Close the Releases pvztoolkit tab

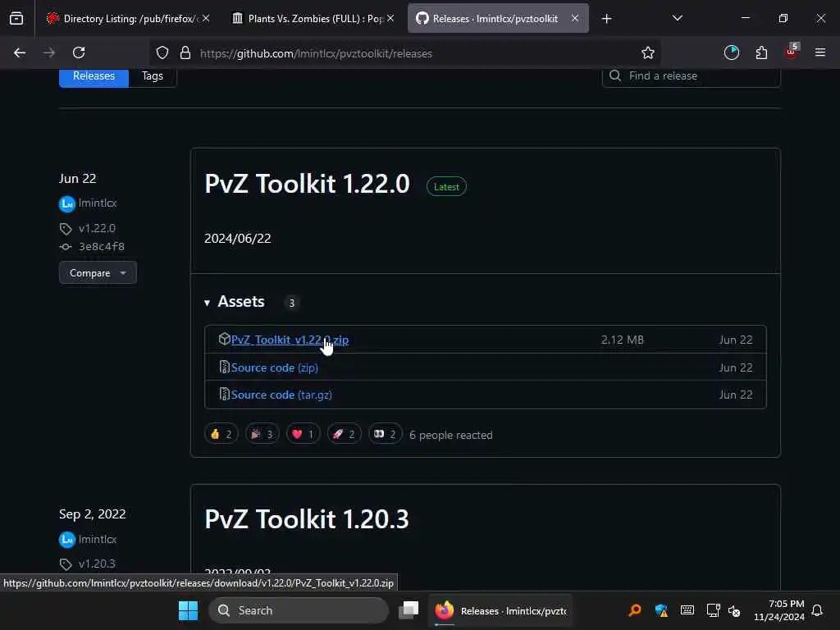(x=575, y=18)
